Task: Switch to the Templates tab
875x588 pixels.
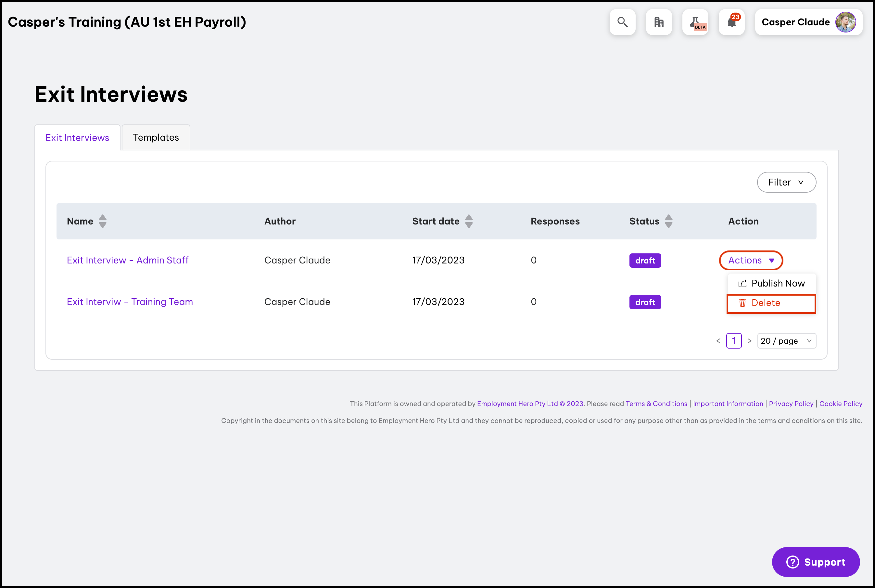Action: point(156,138)
